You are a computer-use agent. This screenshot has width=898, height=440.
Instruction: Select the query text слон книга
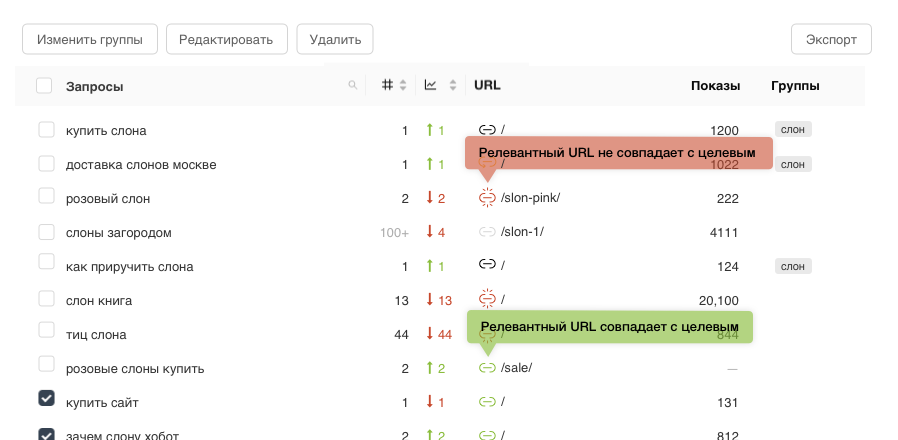pos(99,300)
